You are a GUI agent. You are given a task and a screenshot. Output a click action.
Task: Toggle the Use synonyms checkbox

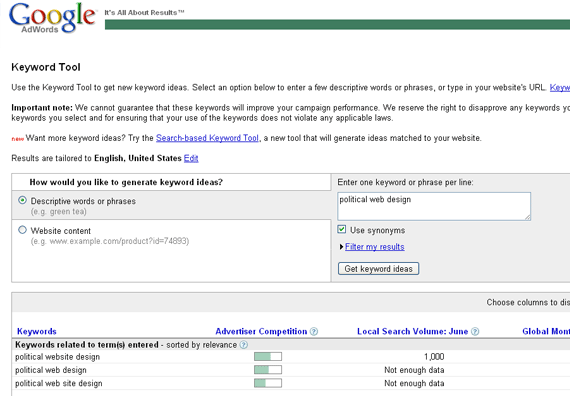342,229
